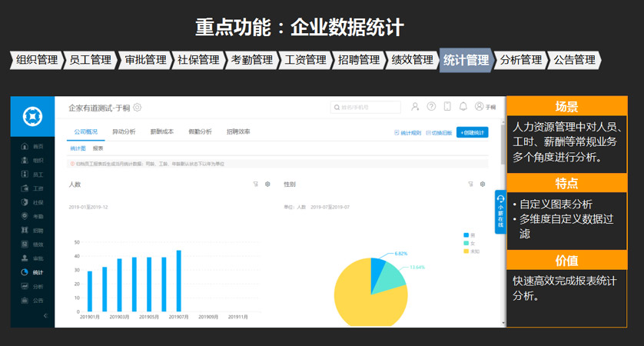Viewport: 644px width, 346px height.
Task: Click filter icon on 人数 chart
Action: 255,184
